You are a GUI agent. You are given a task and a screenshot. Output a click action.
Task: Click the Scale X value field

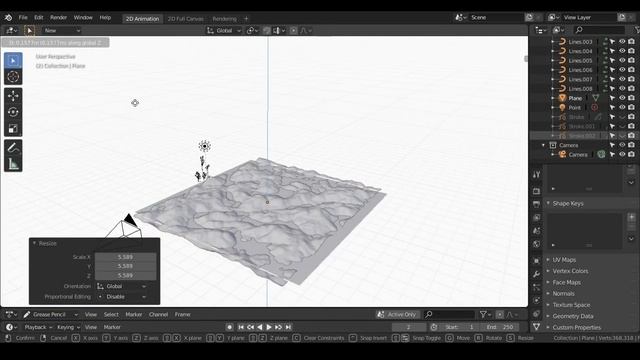(125, 257)
